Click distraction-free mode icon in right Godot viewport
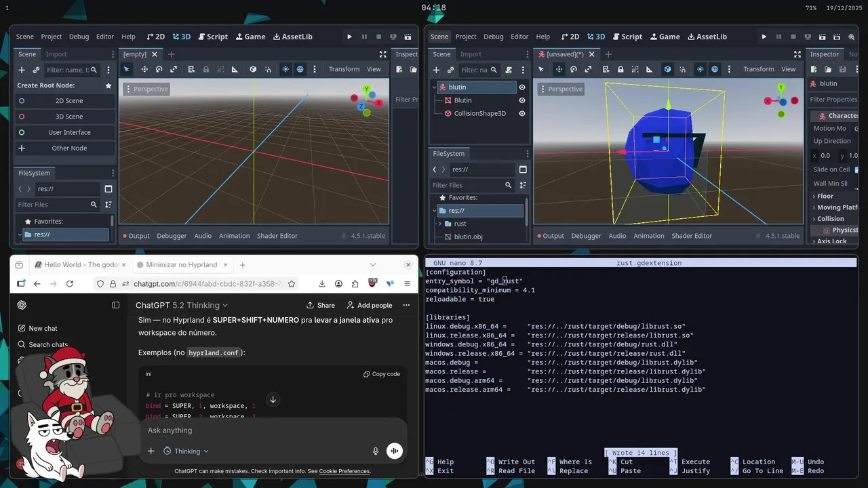The height and width of the screenshot is (488, 868). pyautogui.click(x=797, y=54)
